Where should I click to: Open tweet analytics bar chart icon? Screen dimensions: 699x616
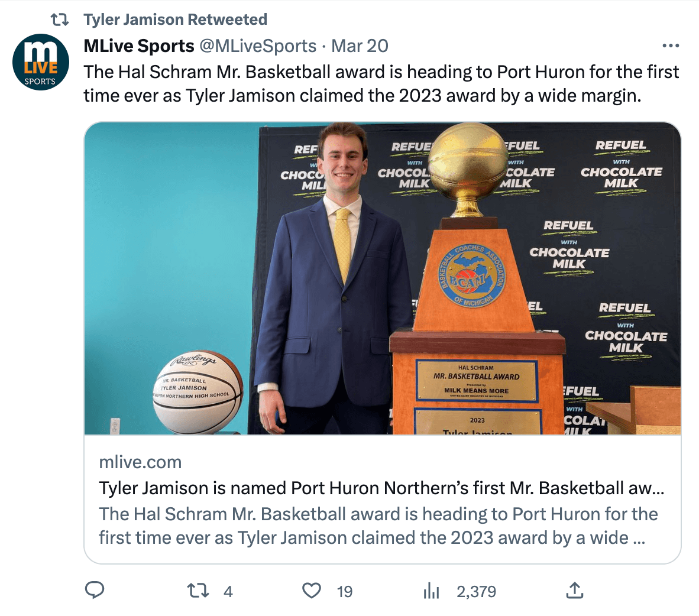431,591
